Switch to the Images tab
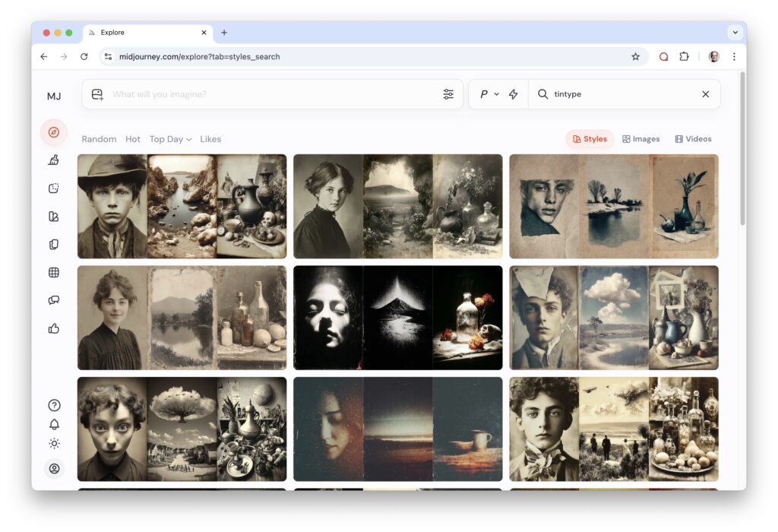Image resolution: width=778 pixels, height=532 pixels. [x=640, y=139]
